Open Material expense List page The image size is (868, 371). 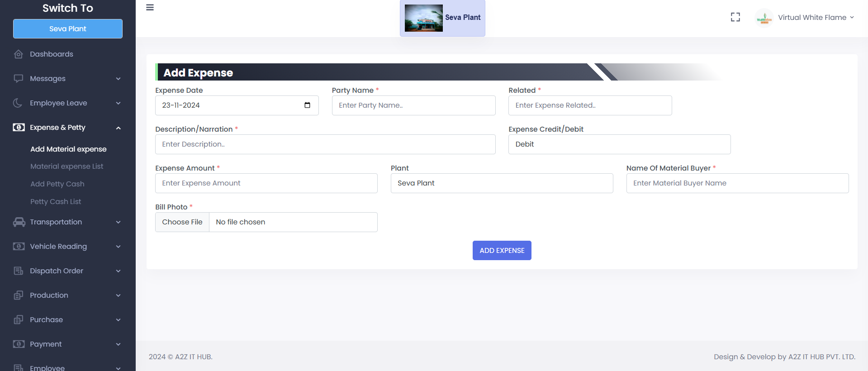point(66,166)
